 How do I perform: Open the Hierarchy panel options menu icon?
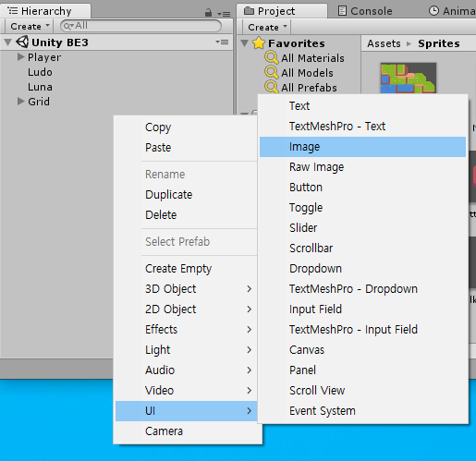click(224, 14)
